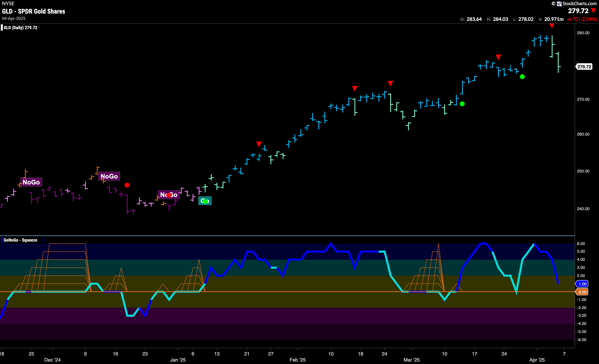Click the green dot marker near the March 13 bar
The image size is (599, 364).
pyautogui.click(x=462, y=104)
